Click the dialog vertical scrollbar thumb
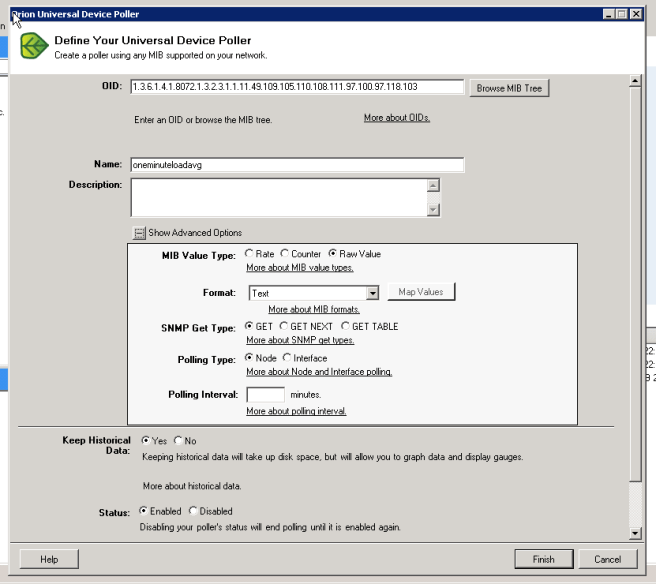Screen dimensions: 656x584 (x=635, y=284)
